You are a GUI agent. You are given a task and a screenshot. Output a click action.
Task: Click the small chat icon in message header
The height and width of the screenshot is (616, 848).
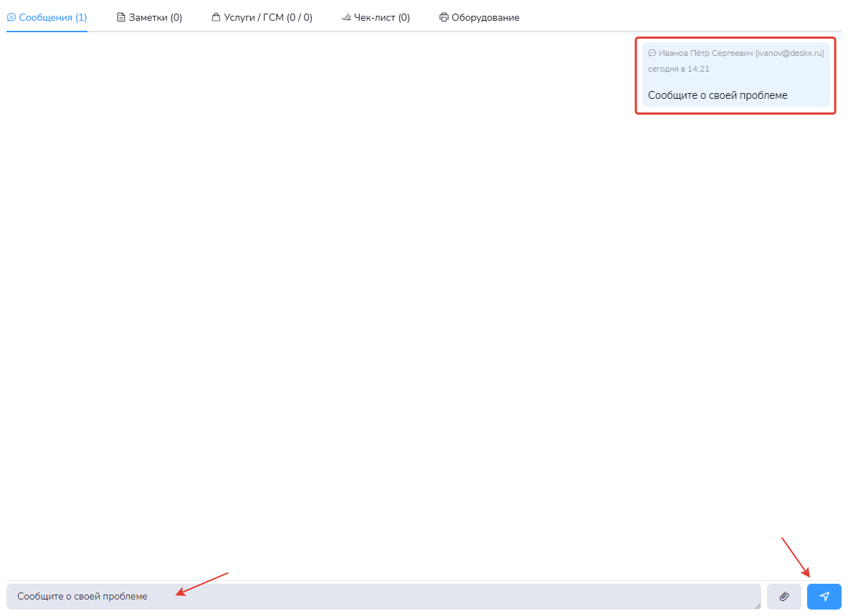[x=652, y=53]
